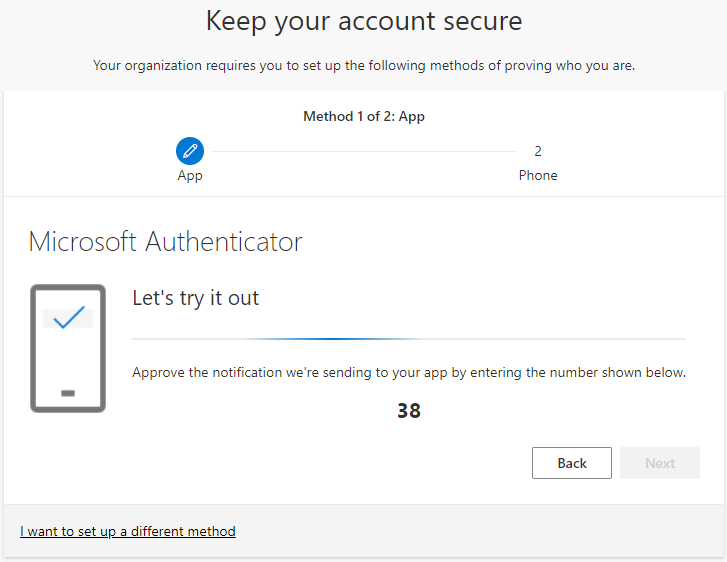Click the 'Approve the notification' instruction text
This screenshot has height=562, width=727.
click(x=408, y=372)
